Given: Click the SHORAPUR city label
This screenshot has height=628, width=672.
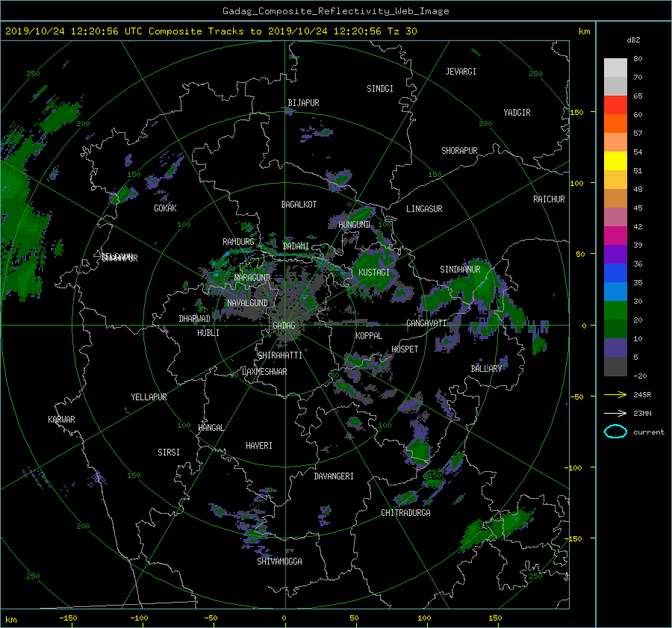Looking at the screenshot, I should click(x=459, y=150).
